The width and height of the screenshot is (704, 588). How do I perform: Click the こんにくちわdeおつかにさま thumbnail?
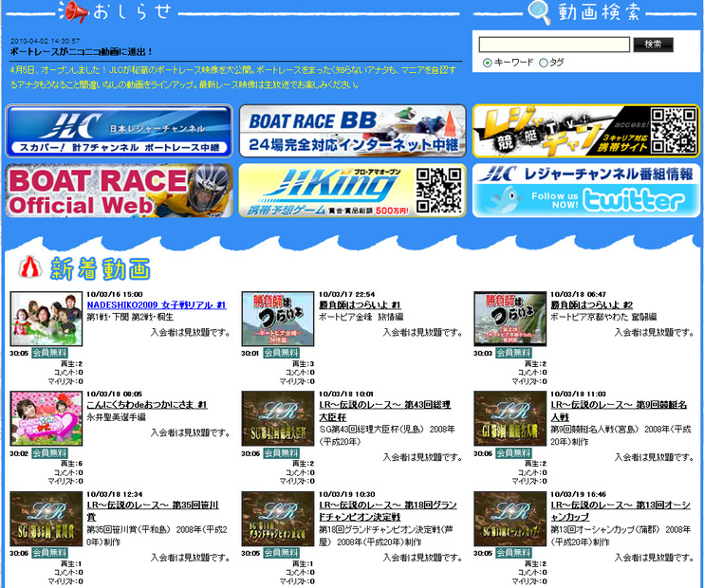pyautogui.click(x=46, y=418)
